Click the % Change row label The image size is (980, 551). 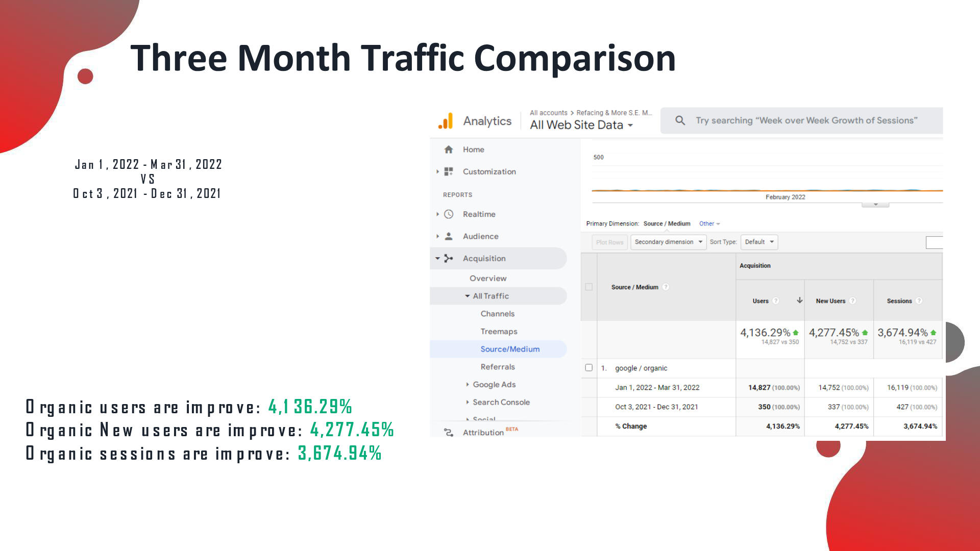point(631,427)
